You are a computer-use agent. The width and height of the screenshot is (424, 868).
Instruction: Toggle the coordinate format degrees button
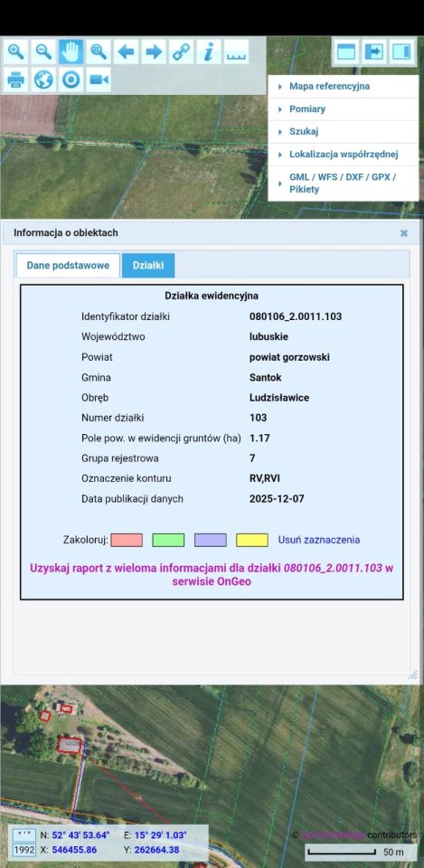(24, 835)
